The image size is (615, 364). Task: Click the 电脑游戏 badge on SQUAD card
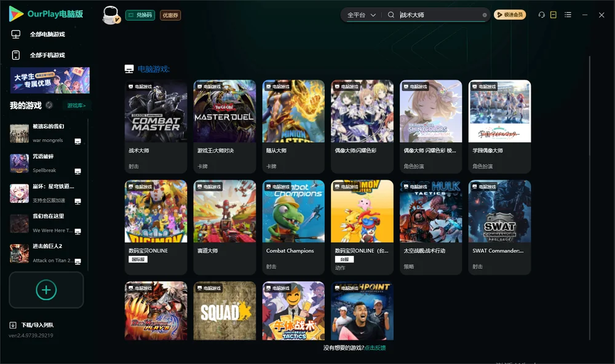tap(209, 288)
